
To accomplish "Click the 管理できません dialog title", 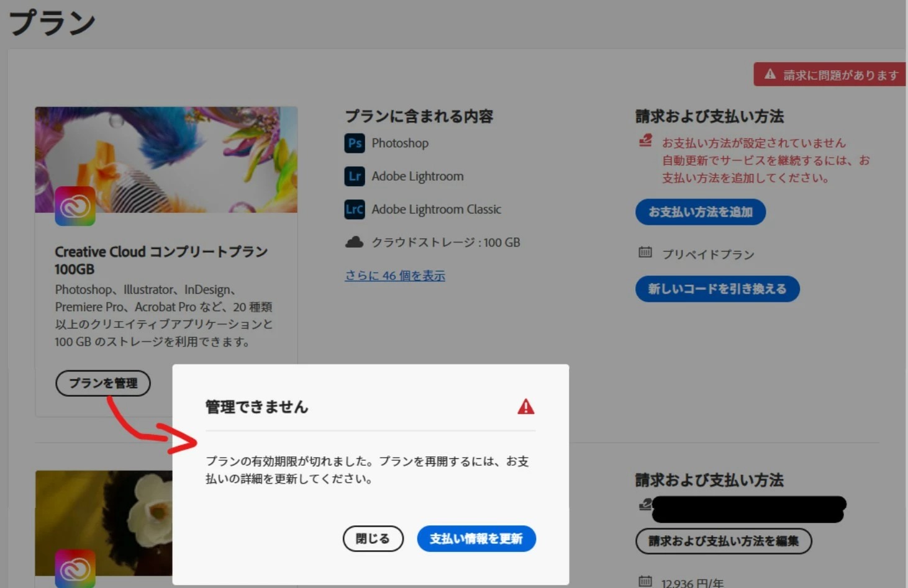I will pos(257,407).
